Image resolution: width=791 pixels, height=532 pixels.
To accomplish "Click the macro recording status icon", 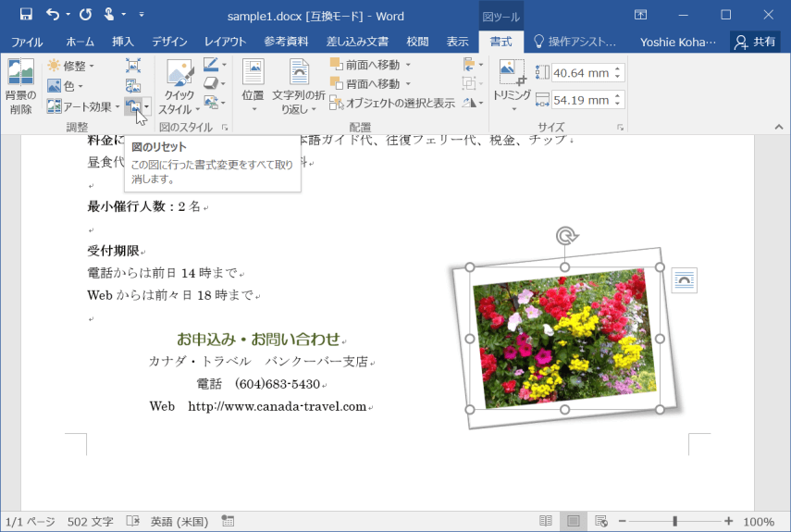I will [x=228, y=522].
